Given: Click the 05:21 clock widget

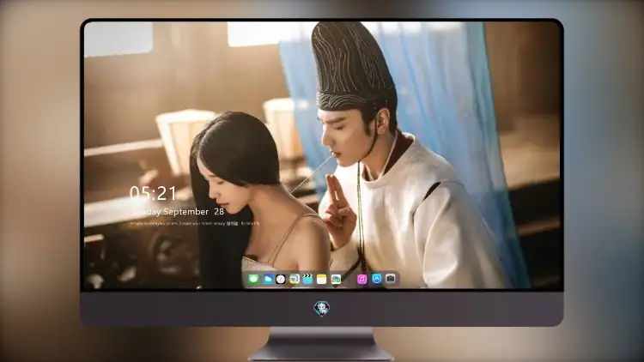Looking at the screenshot, I should (153, 193).
